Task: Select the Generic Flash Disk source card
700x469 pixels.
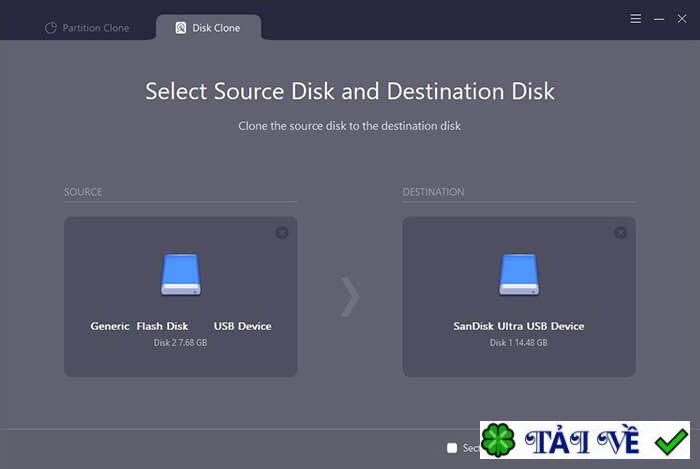Action: click(x=180, y=297)
